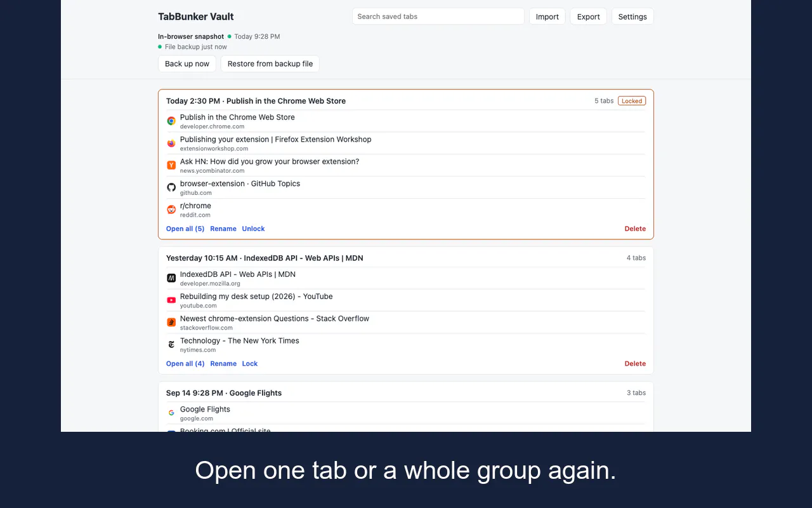Image resolution: width=812 pixels, height=508 pixels.
Task: Open all 4 tabs in IndexedDB group
Action: [x=185, y=364]
